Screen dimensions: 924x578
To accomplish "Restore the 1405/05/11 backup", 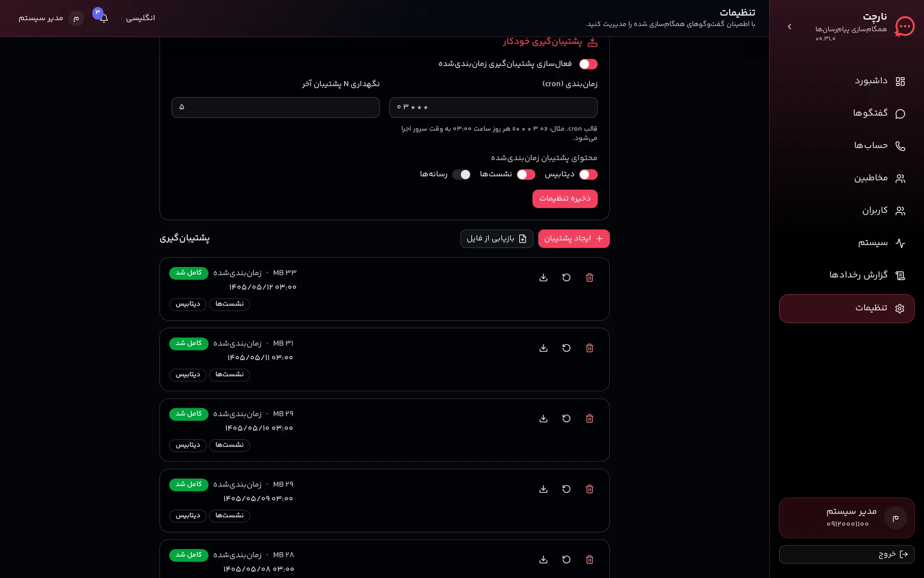I will coord(566,348).
